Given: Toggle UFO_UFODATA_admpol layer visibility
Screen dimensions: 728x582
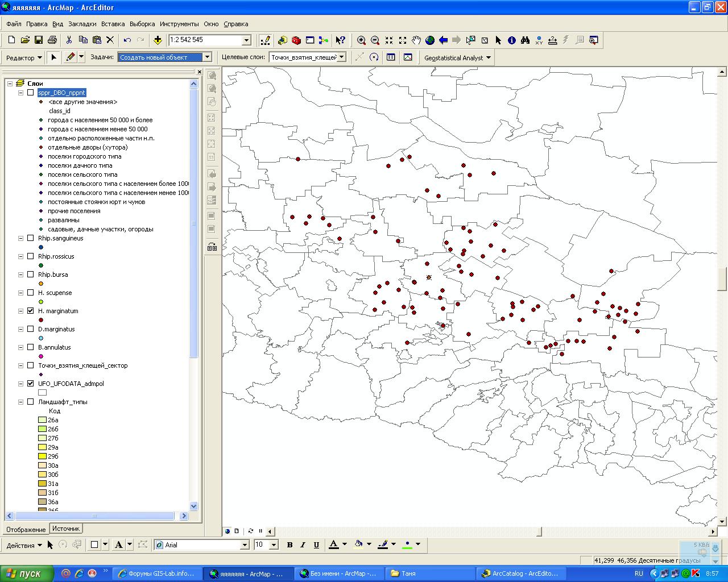Looking at the screenshot, I should click(x=31, y=384).
